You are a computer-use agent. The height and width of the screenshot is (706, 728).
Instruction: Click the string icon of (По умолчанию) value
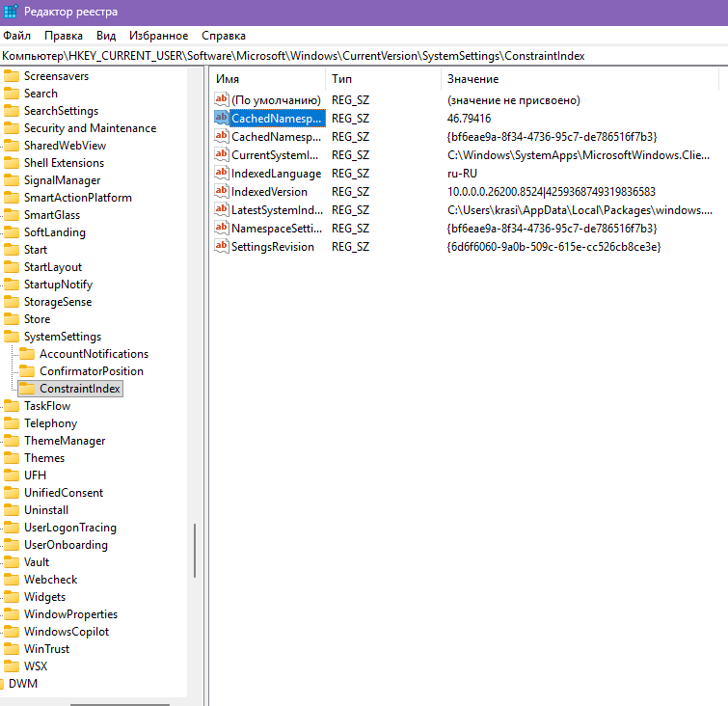coord(222,99)
